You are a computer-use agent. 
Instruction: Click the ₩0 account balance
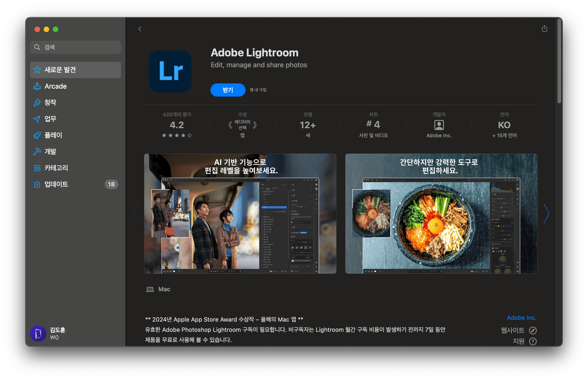(54, 337)
